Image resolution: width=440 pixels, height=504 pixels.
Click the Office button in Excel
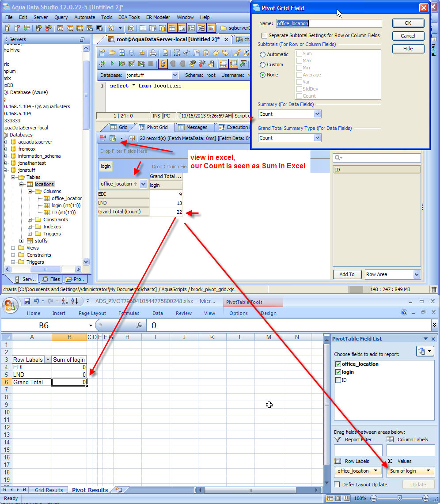10,305
